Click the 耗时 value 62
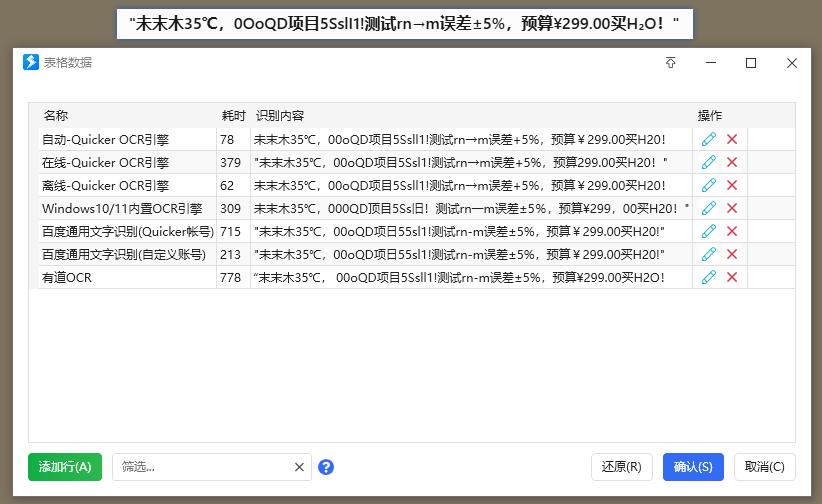 (227, 185)
